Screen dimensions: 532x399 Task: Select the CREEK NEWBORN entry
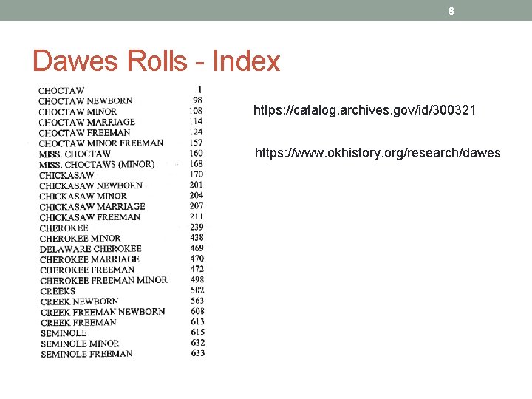[79, 301]
